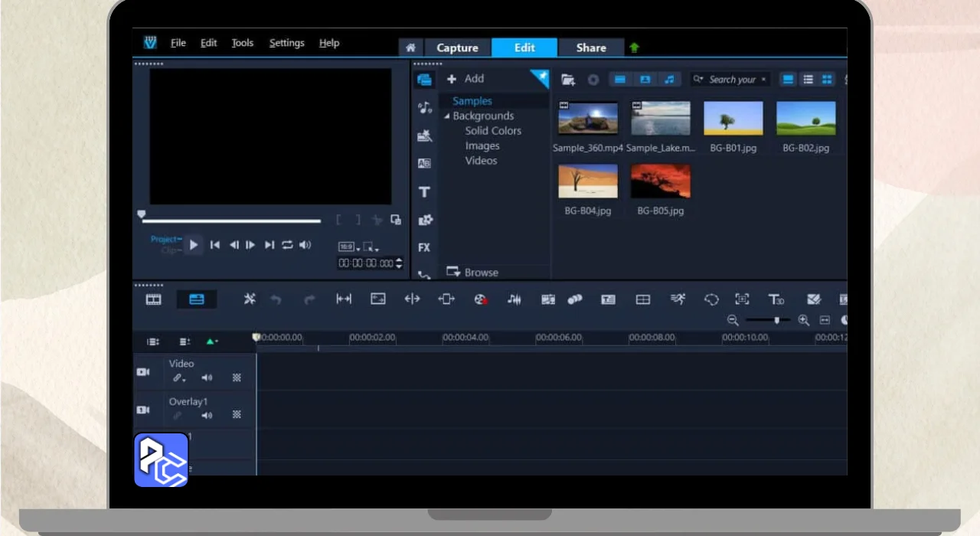Open the Tools menu
Screen dimensions: 980x536
pos(242,43)
